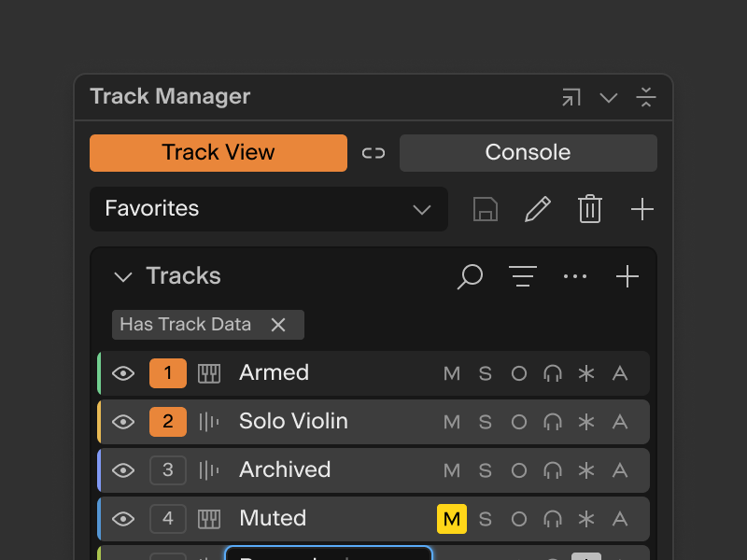Toggle record enable on Archived track
The height and width of the screenshot is (560, 747).
click(x=519, y=471)
